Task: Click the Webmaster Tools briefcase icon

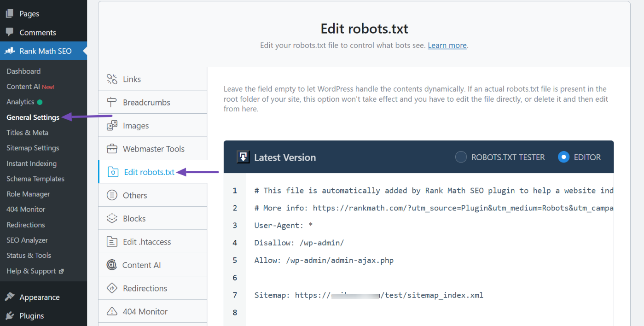Action: (112, 149)
